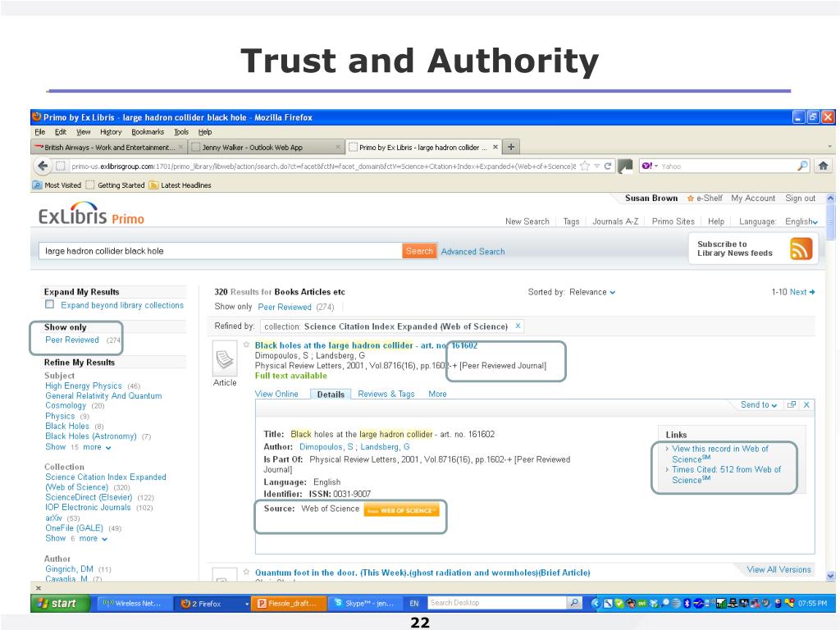Image resolution: width=840 pixels, height=630 pixels.
Task: Click Peer Reviewed in Show only sidebar
Action: [x=72, y=340]
